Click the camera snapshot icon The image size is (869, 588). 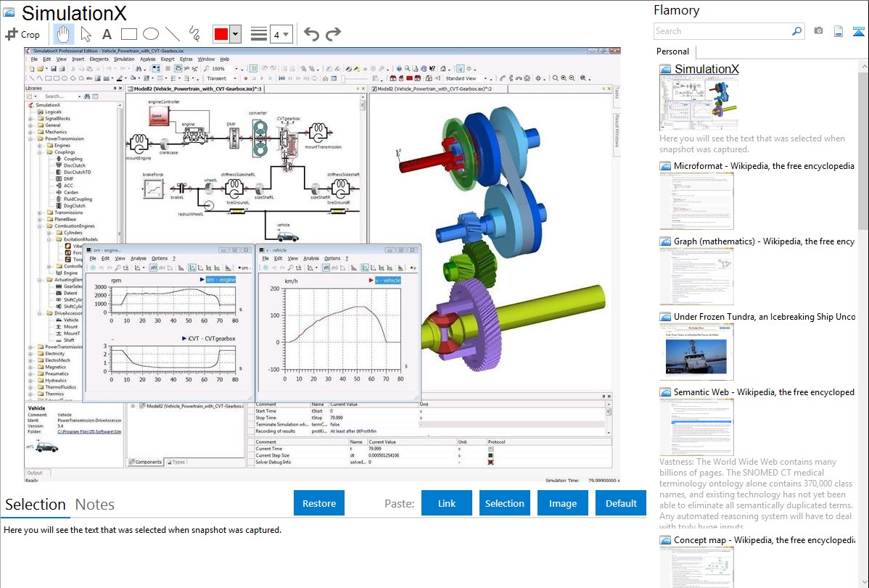[x=818, y=31]
